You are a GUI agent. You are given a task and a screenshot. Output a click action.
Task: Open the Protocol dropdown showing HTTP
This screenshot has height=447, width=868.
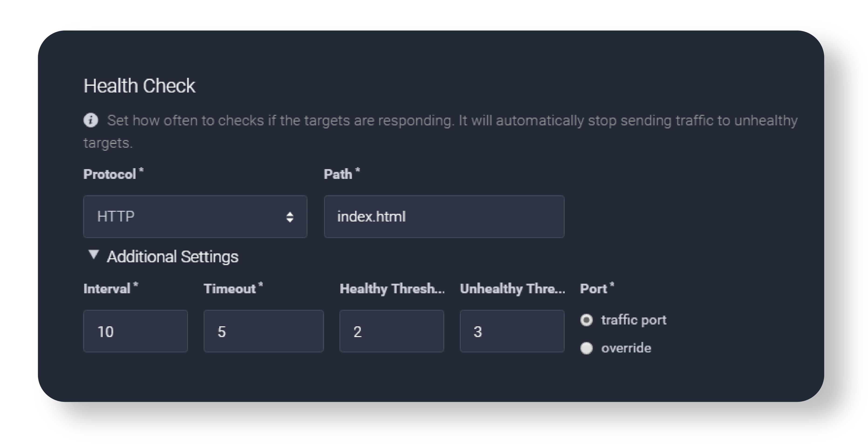pyautogui.click(x=195, y=217)
